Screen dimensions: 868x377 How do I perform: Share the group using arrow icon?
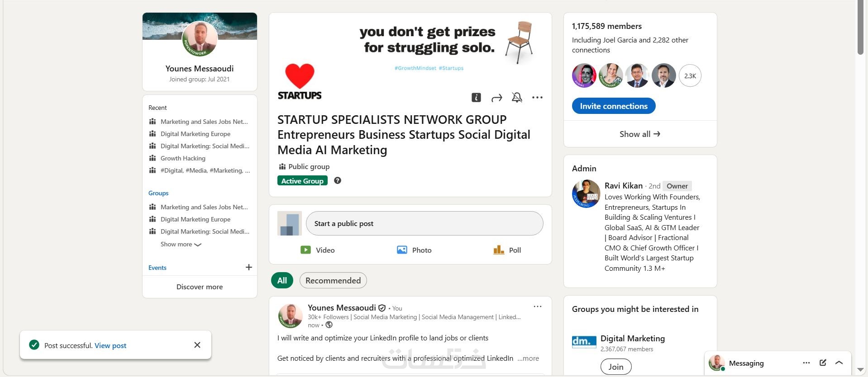pos(496,98)
